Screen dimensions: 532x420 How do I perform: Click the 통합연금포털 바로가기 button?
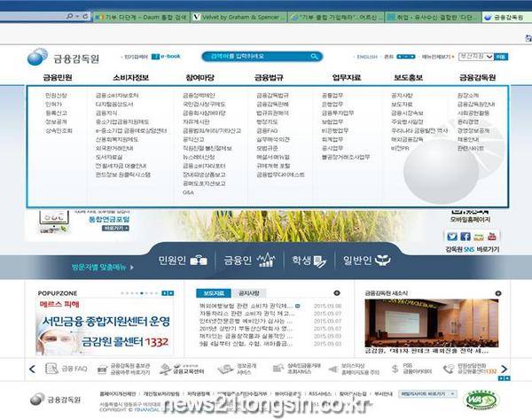point(115,228)
